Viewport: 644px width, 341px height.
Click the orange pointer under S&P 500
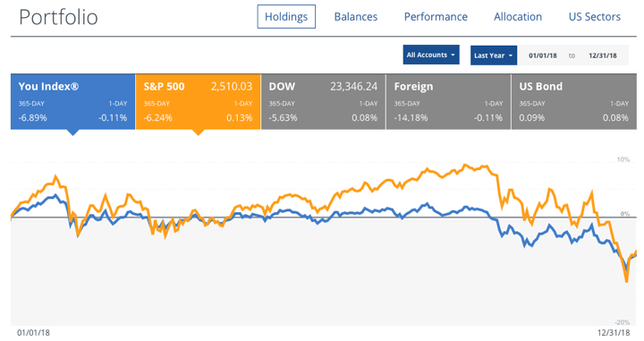(198, 132)
